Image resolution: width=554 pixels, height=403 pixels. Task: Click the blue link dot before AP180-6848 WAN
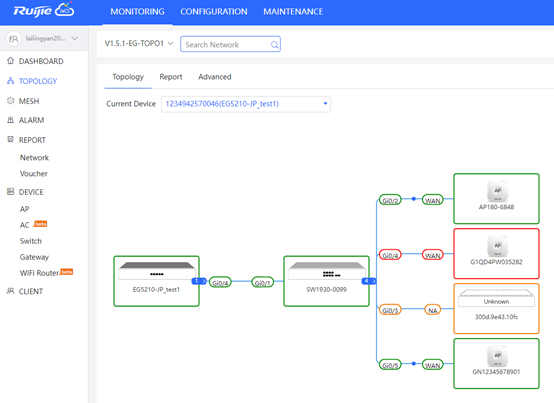(414, 199)
